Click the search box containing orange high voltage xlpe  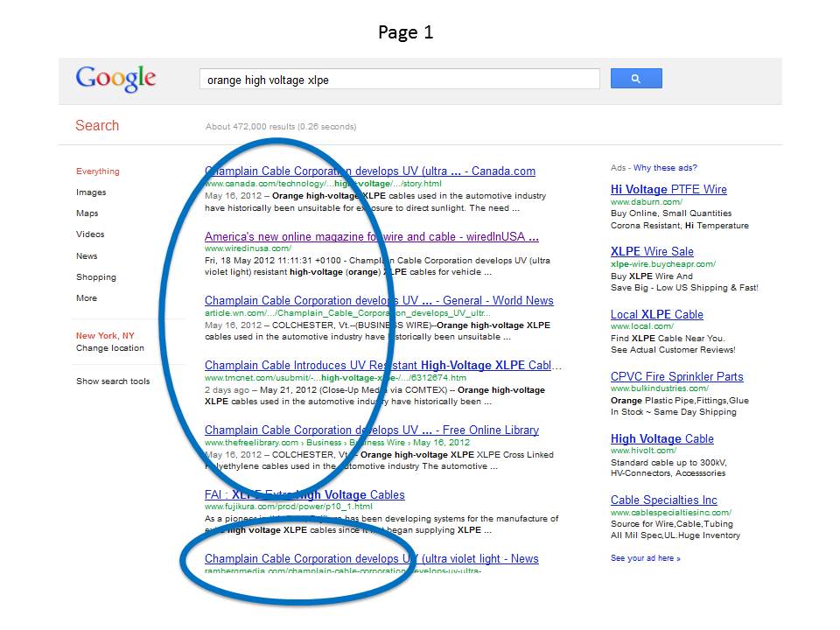pyautogui.click(x=400, y=80)
